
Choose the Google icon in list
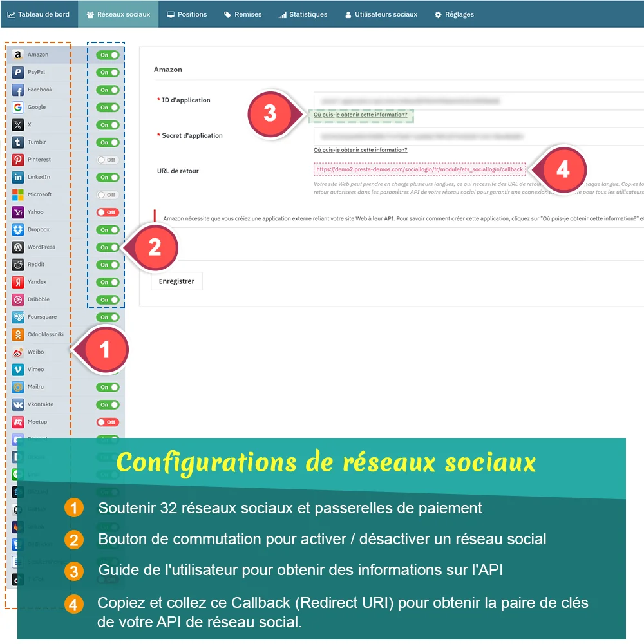tap(17, 107)
